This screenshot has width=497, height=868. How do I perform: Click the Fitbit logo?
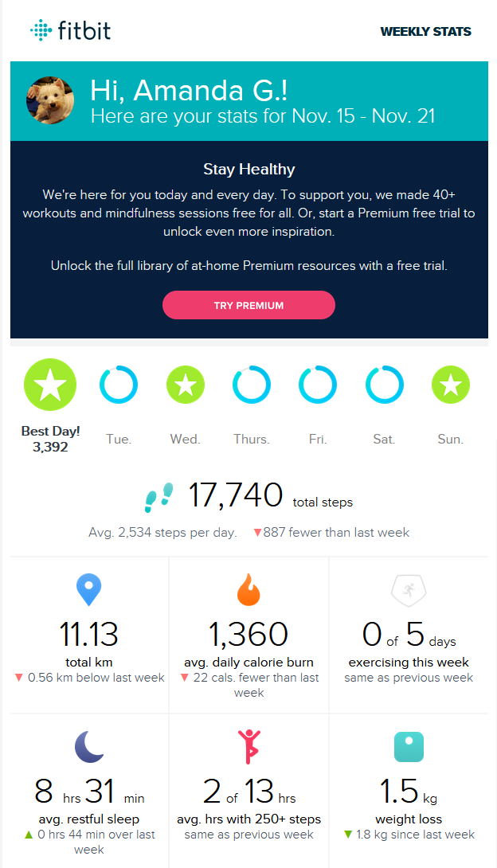(x=71, y=31)
